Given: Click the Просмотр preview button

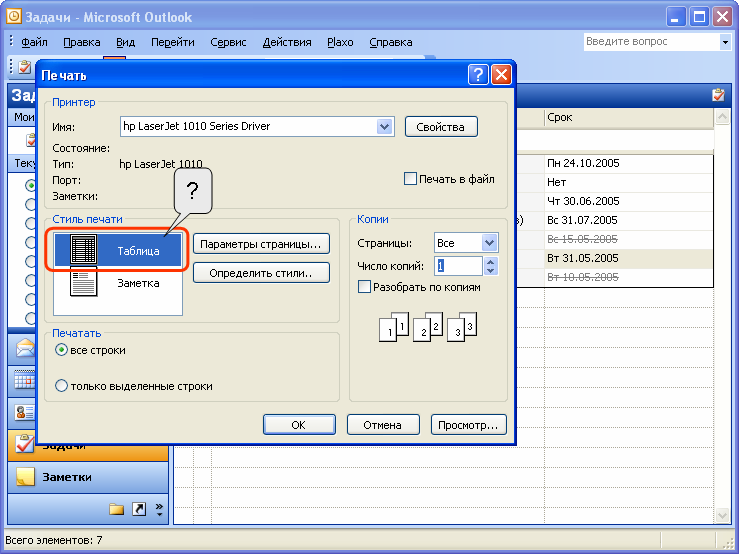Looking at the screenshot, I should 468,424.
